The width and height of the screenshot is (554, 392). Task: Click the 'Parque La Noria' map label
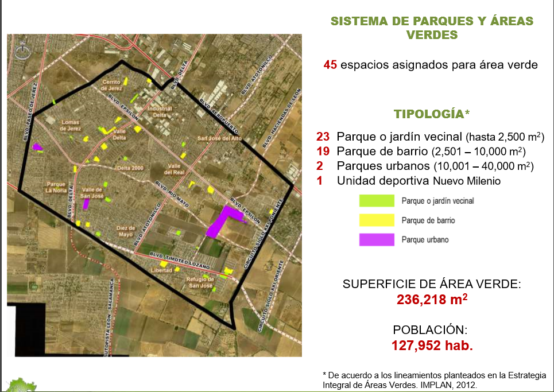[x=56, y=187]
